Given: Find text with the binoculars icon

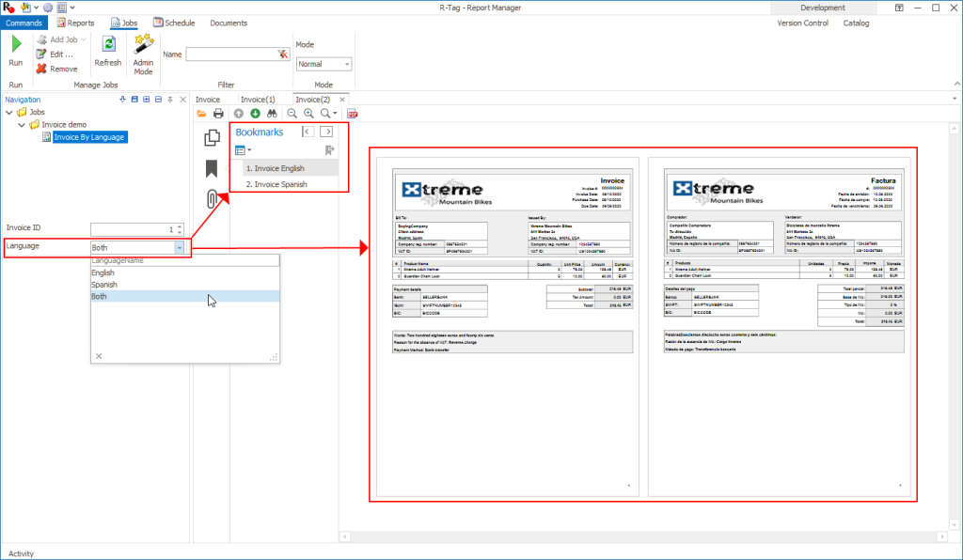Looking at the screenshot, I should (272, 114).
